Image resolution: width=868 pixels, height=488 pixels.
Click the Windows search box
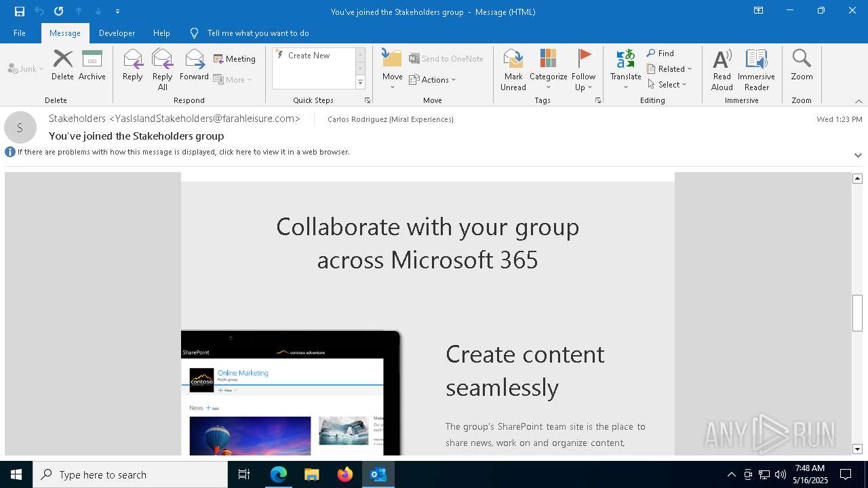click(130, 474)
